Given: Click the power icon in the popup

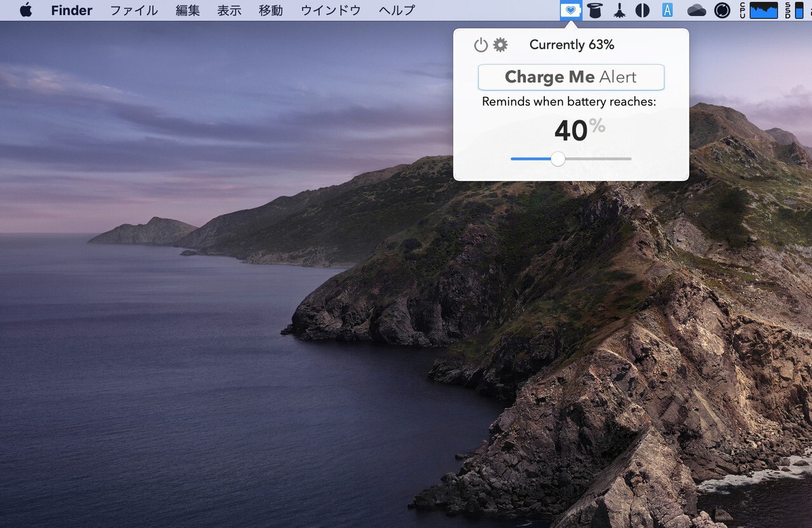Looking at the screenshot, I should [481, 45].
